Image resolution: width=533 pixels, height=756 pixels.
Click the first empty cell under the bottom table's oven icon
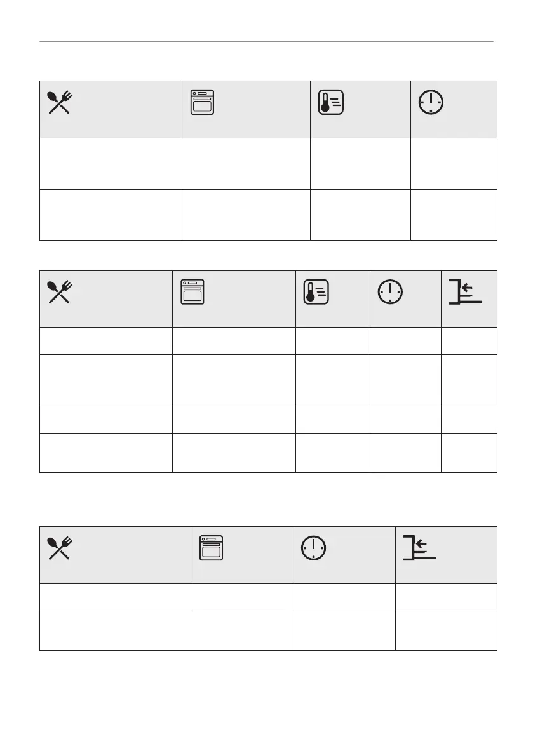(x=241, y=597)
